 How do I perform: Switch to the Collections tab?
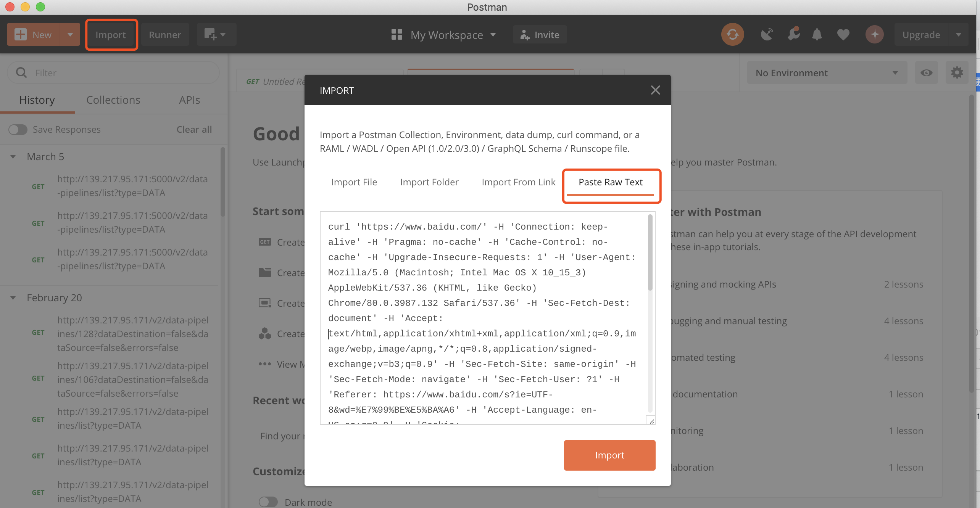(x=113, y=100)
